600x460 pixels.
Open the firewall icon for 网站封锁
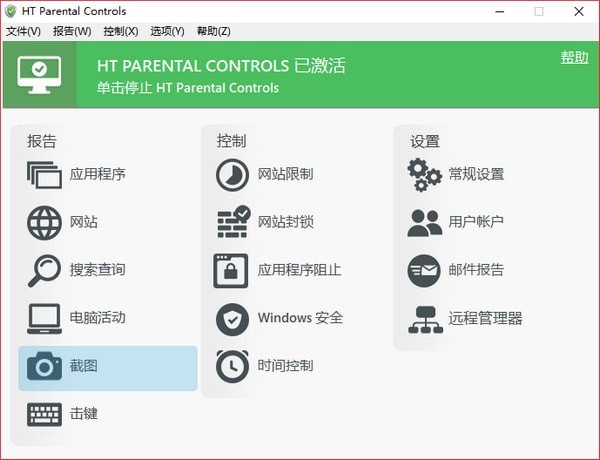pos(234,222)
